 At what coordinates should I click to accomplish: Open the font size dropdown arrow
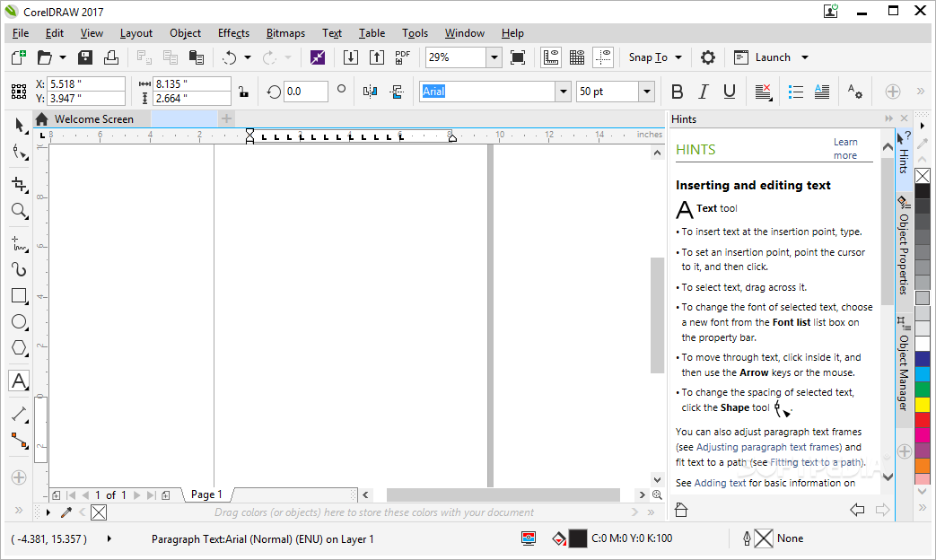pyautogui.click(x=646, y=92)
